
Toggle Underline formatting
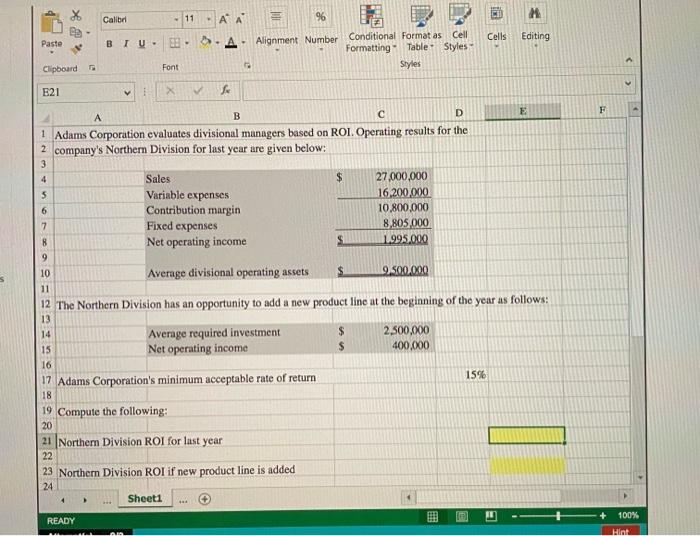click(142, 44)
